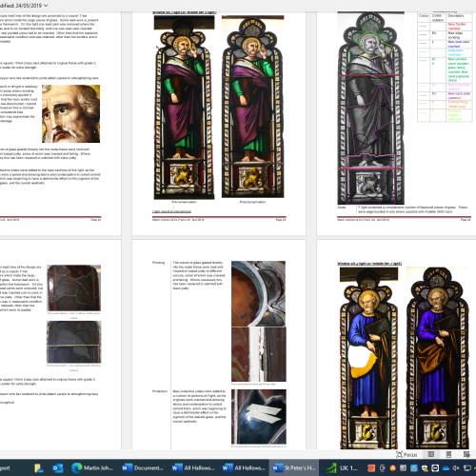Select the Post-conservation purple-robed window photo
The width and height of the screenshot is (476, 476).
[252, 107]
